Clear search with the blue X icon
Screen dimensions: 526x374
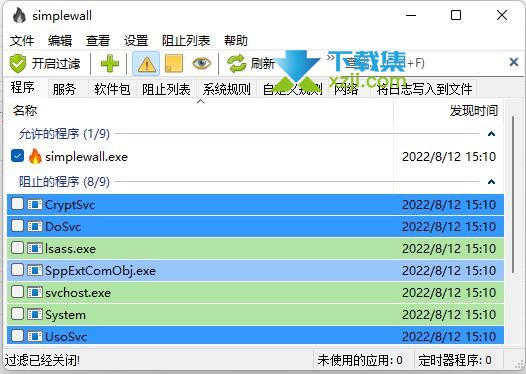tap(514, 62)
